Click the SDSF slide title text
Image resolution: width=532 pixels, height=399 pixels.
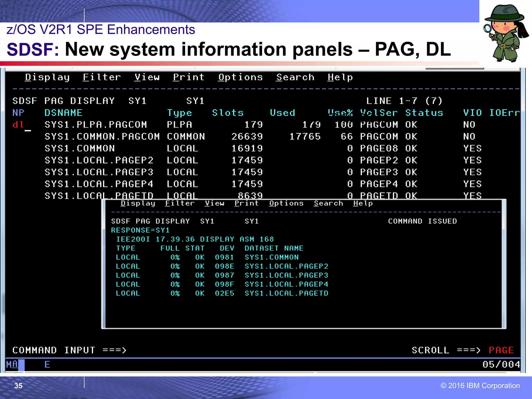[x=229, y=49]
